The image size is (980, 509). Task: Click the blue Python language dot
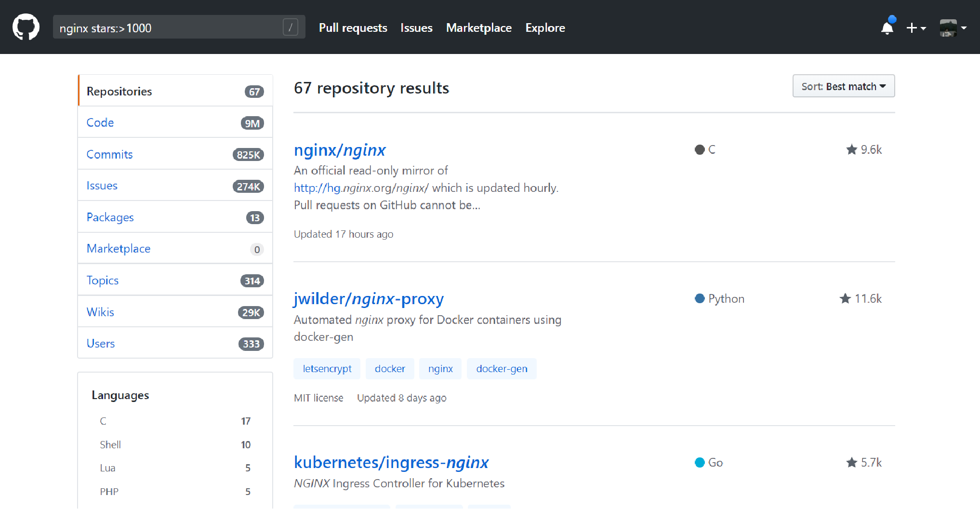[700, 299]
